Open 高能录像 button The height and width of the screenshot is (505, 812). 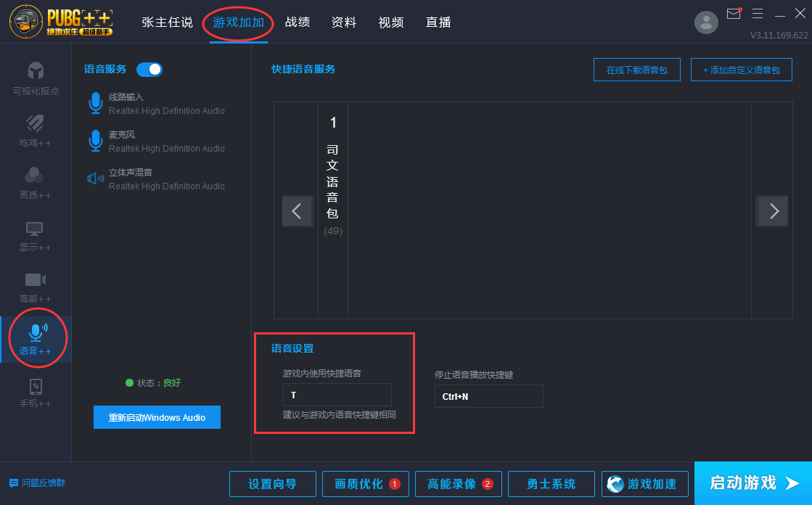[x=459, y=484]
